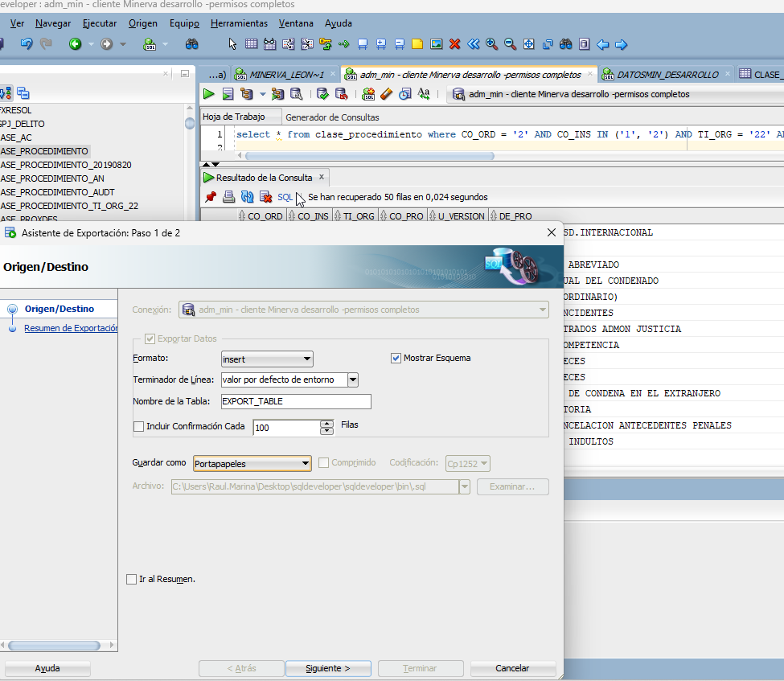Clear the worksheet with the eraser icon
This screenshot has height=681, width=784.
(x=386, y=94)
